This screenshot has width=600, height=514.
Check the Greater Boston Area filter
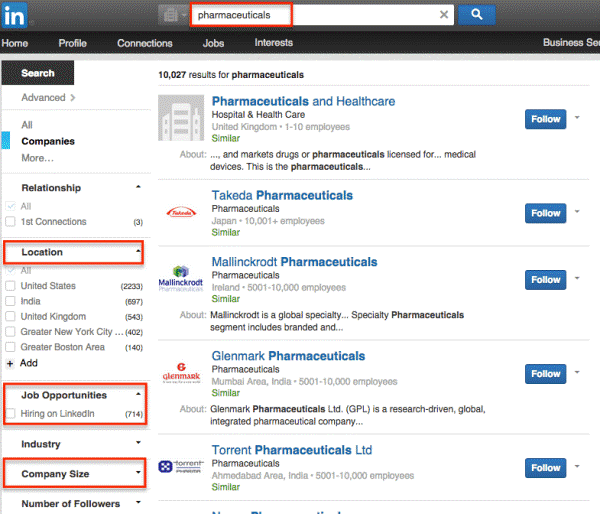10,347
